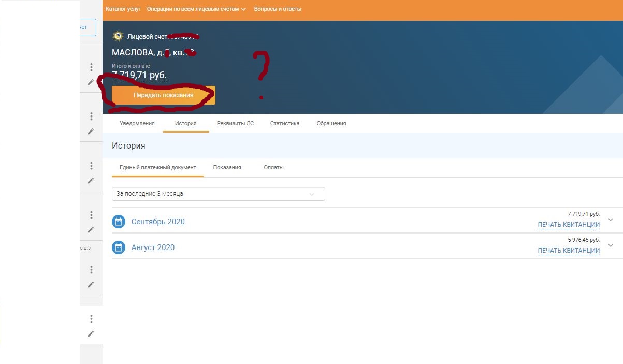Click the calendar icon next to Сентябрь 2020
The image size is (623, 364).
119,222
